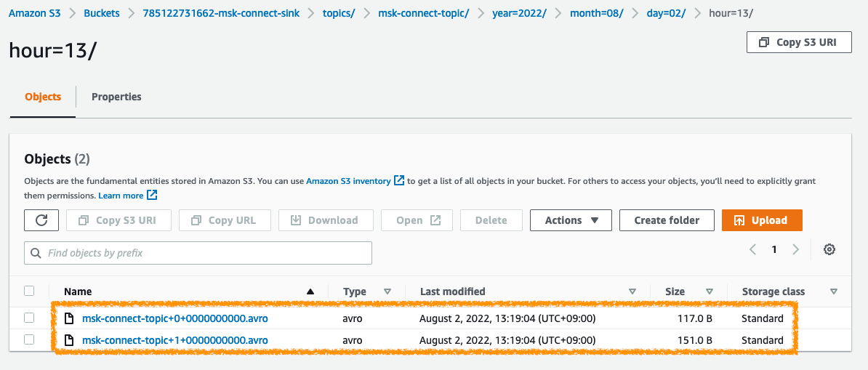Image resolution: width=868 pixels, height=370 pixels.
Task: Click Storage class Standard of msk-connect-topic+1 row
Action: 763,340
